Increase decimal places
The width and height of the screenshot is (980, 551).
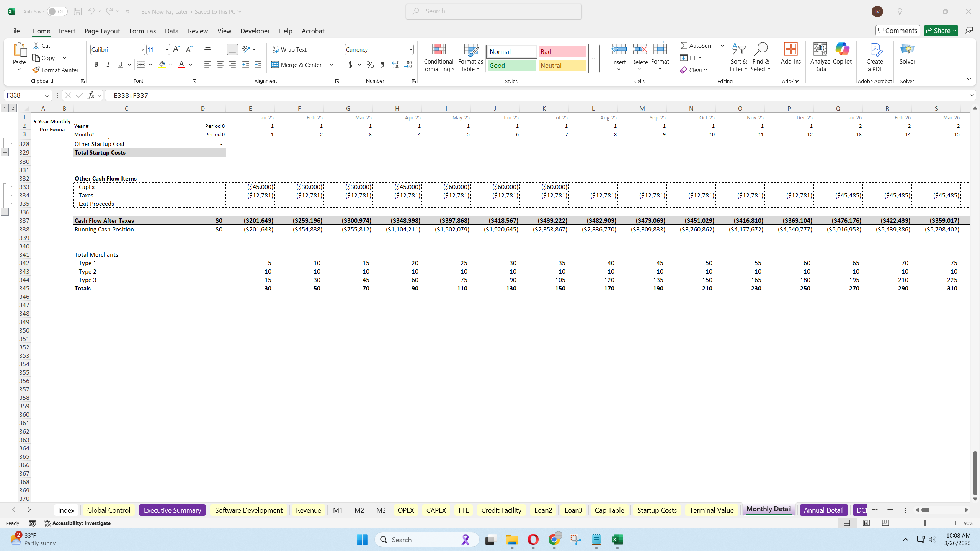(395, 65)
